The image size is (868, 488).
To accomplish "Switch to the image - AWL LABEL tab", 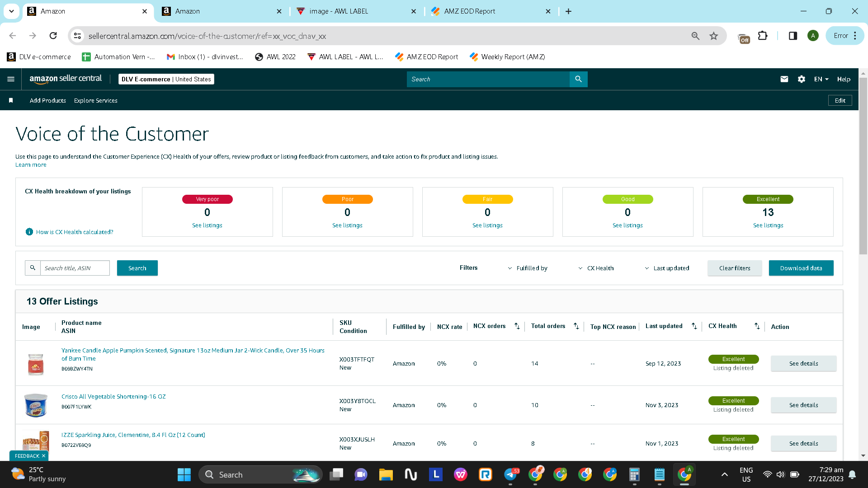I will click(x=356, y=11).
